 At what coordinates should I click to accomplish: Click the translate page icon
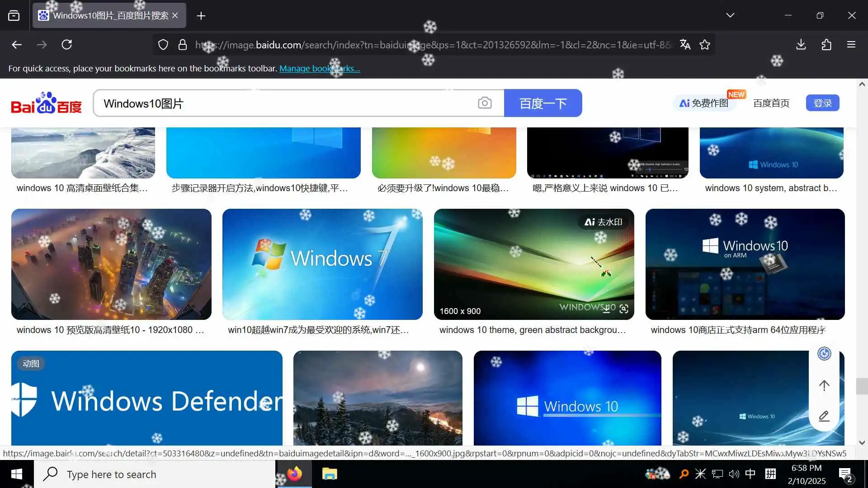click(x=685, y=45)
